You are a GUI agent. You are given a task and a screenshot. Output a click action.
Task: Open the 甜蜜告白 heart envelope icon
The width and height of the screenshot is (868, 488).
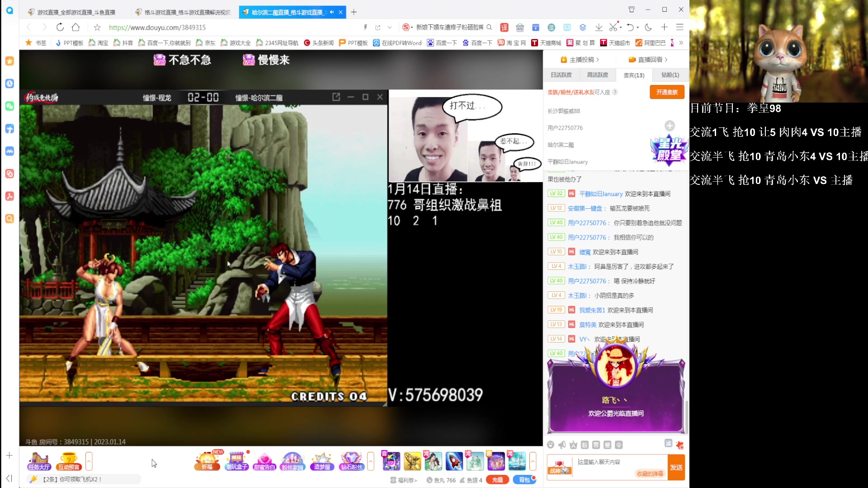(264, 461)
